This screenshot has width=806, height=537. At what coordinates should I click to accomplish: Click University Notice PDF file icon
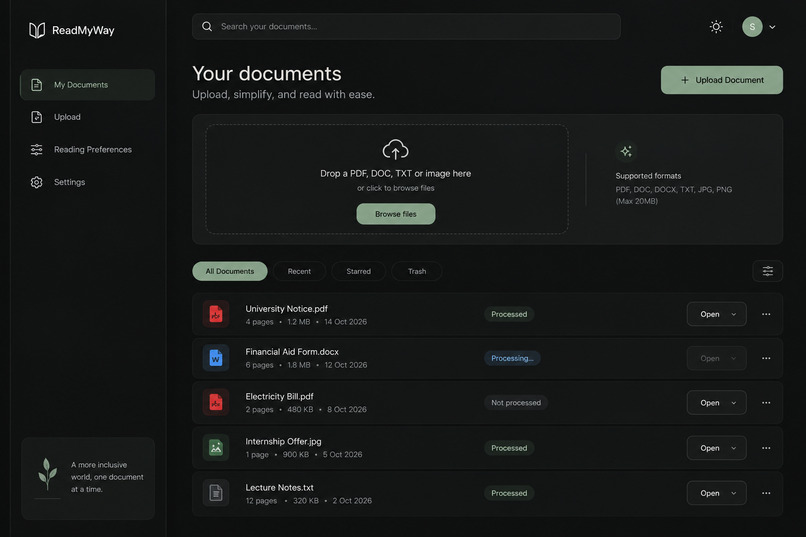coord(216,314)
